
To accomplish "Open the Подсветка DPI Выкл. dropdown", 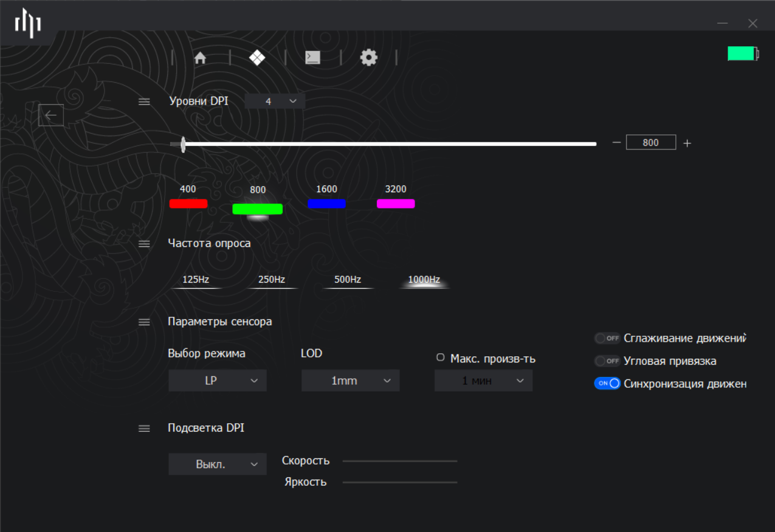I will (217, 465).
